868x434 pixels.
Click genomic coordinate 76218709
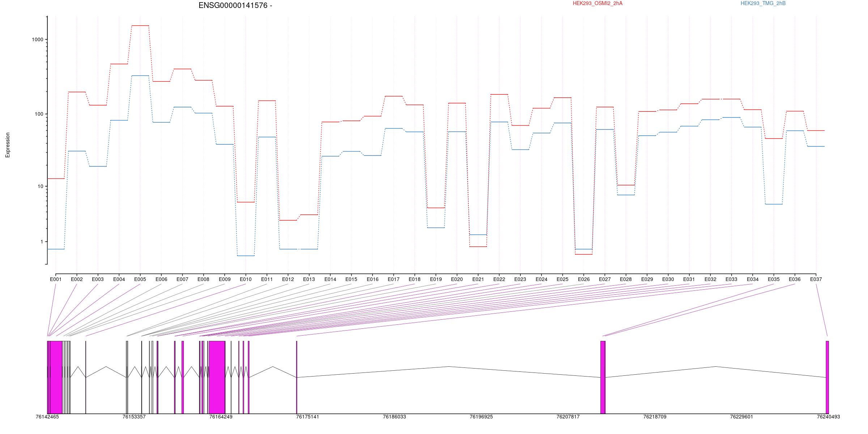coord(655,417)
